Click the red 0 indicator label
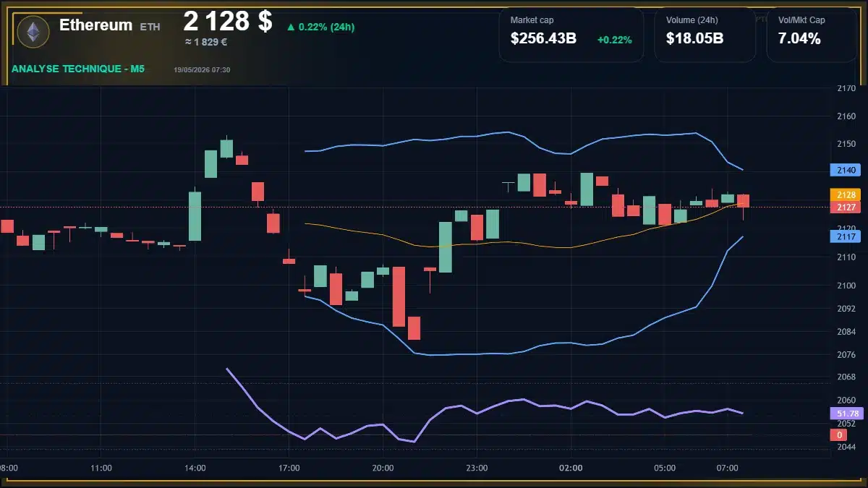Image resolution: width=868 pixels, height=488 pixels. click(x=839, y=435)
